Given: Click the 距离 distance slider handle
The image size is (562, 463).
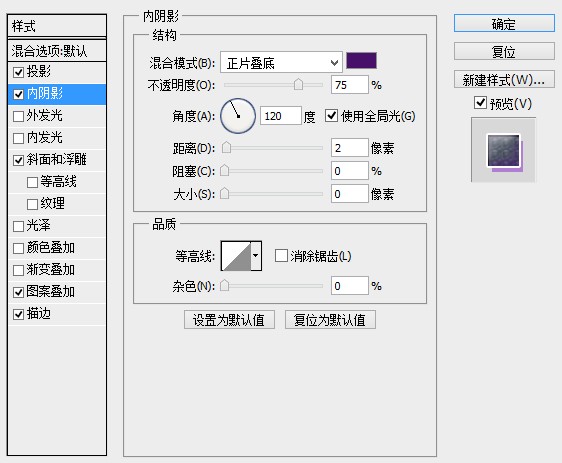Looking at the screenshot, I should (226, 148).
